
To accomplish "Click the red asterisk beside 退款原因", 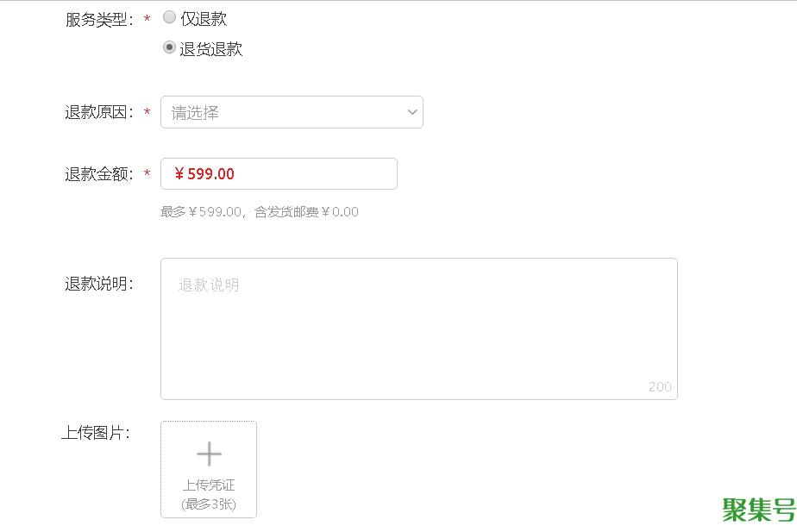I will click(x=147, y=113).
